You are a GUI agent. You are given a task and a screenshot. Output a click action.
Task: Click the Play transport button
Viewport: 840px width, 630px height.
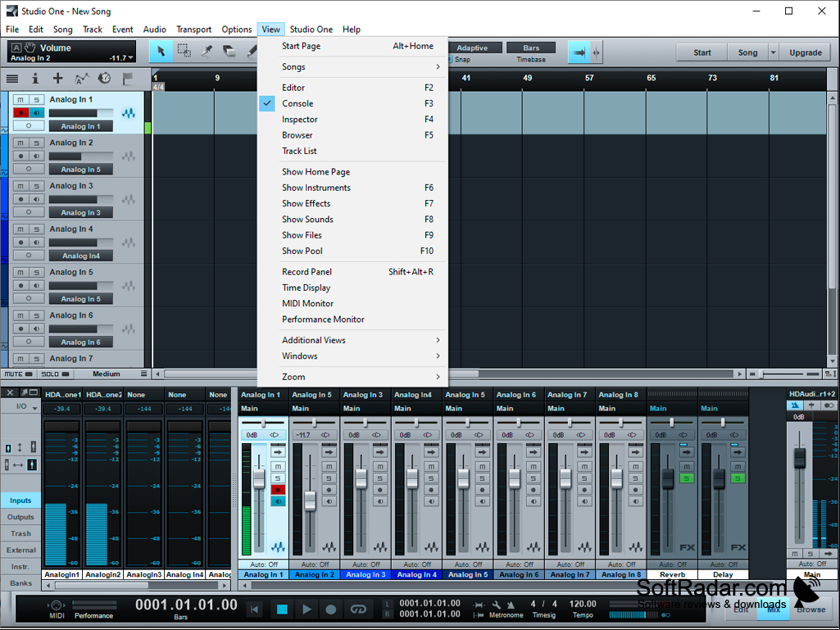pyautogui.click(x=306, y=609)
